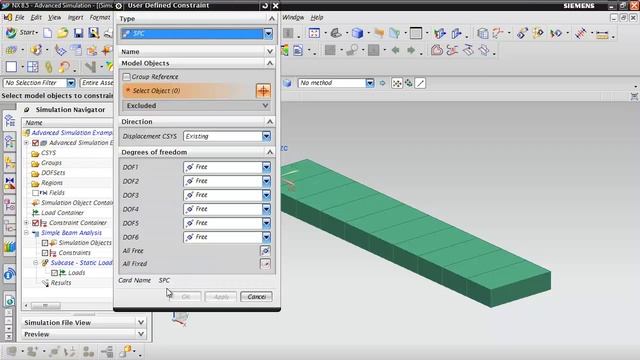The height and width of the screenshot is (360, 640).
Task: Open the Edit menu
Action: click(36, 17)
